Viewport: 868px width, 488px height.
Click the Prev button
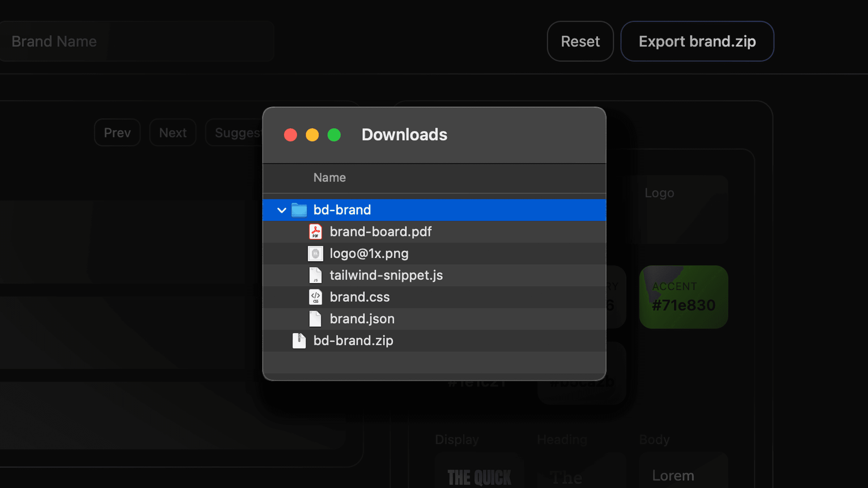[x=117, y=133]
